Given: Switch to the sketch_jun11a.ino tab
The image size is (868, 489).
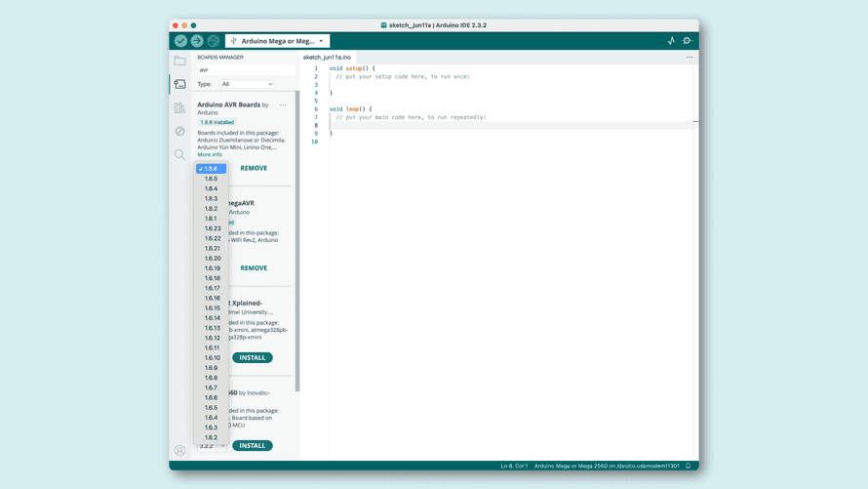Looking at the screenshot, I should pyautogui.click(x=327, y=57).
